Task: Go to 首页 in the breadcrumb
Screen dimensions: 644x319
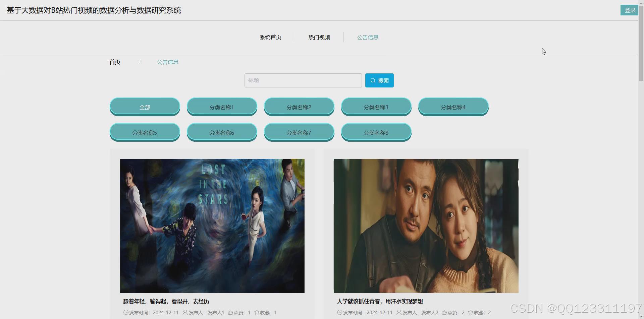Action: pyautogui.click(x=115, y=62)
